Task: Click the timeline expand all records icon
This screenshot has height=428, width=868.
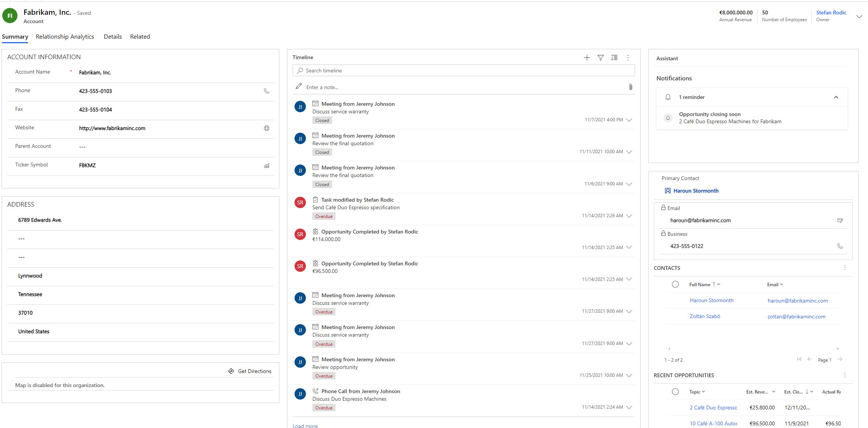Action: [x=614, y=58]
